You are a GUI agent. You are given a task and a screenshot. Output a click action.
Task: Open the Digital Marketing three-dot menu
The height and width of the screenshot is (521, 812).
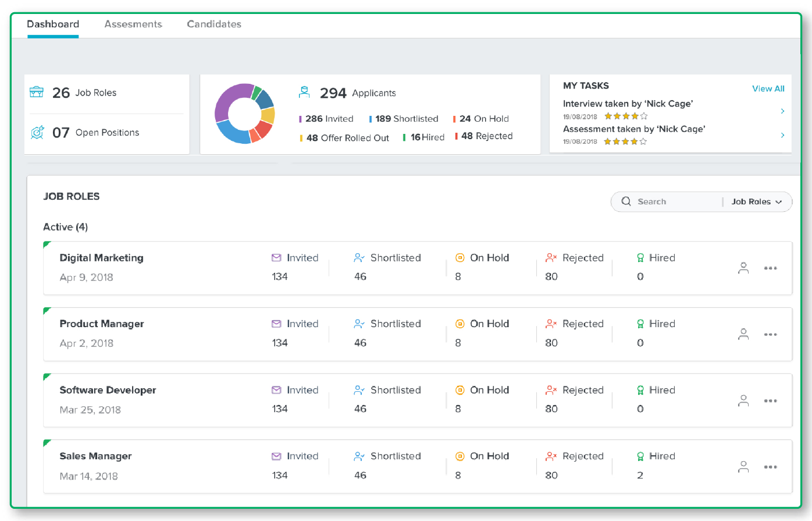tap(771, 268)
